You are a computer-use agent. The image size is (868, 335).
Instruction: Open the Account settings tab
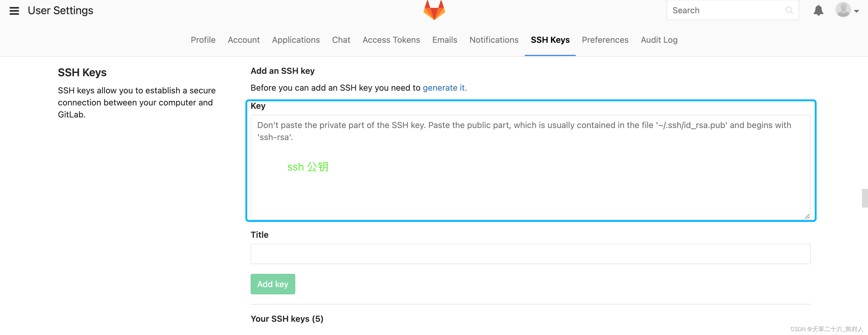(244, 40)
